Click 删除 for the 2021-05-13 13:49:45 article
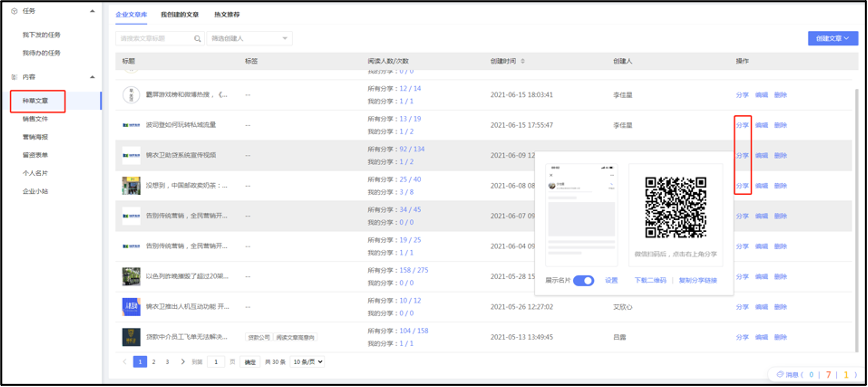The width and height of the screenshot is (868, 387). point(781,337)
